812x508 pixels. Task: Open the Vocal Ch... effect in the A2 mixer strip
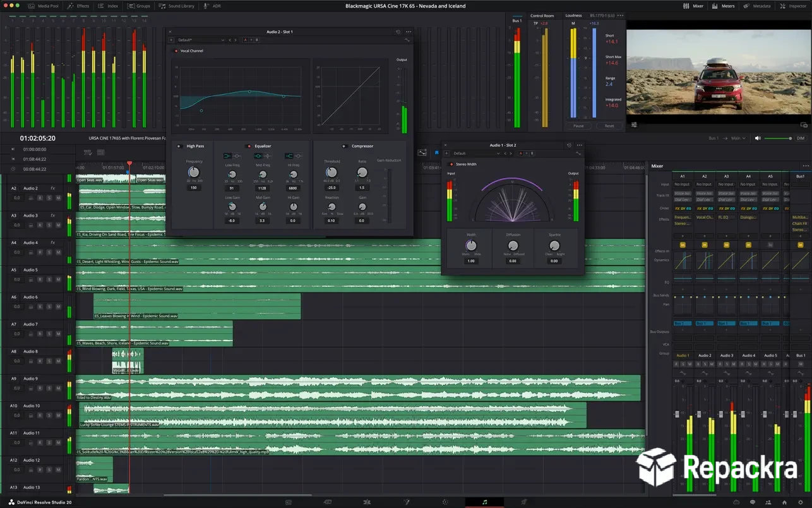pos(704,217)
